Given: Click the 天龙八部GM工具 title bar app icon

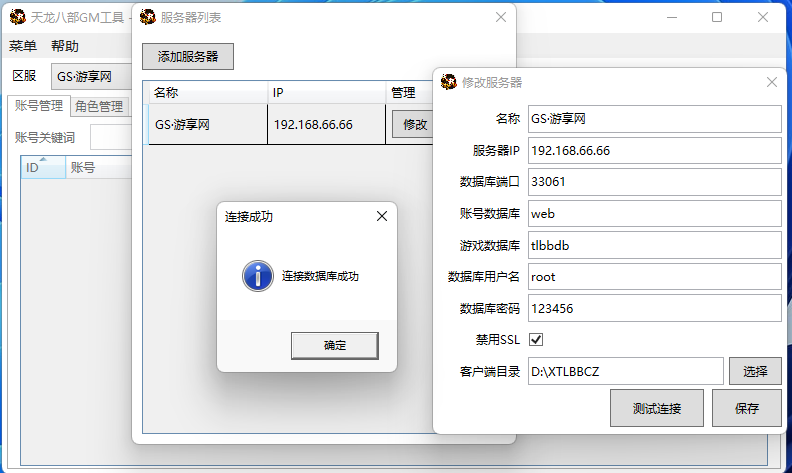Looking at the screenshot, I should (17, 17).
